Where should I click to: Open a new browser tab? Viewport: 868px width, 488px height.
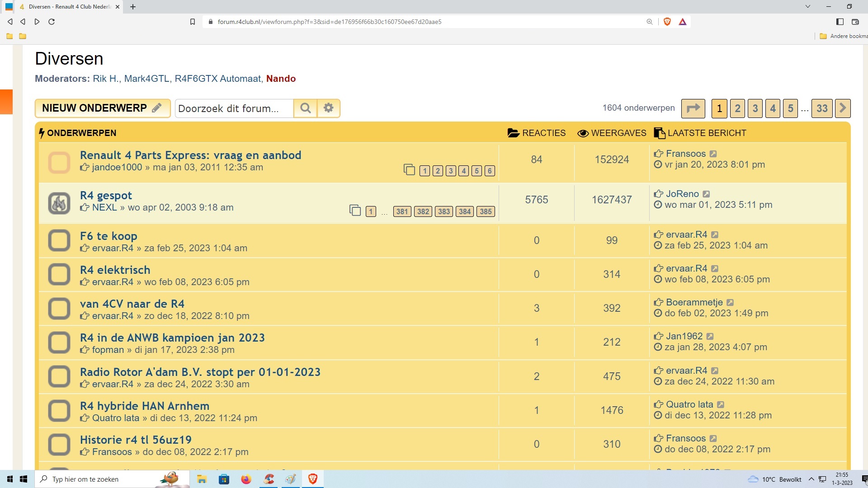(x=133, y=7)
